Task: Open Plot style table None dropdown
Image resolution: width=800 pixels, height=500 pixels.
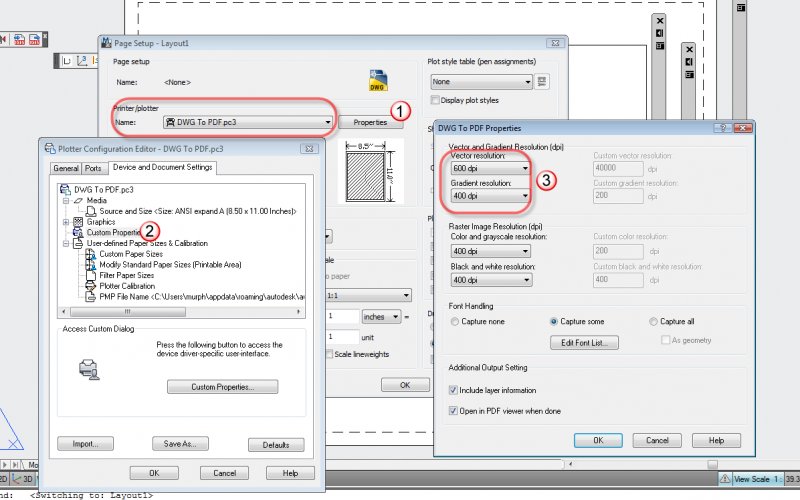Action: pos(481,82)
